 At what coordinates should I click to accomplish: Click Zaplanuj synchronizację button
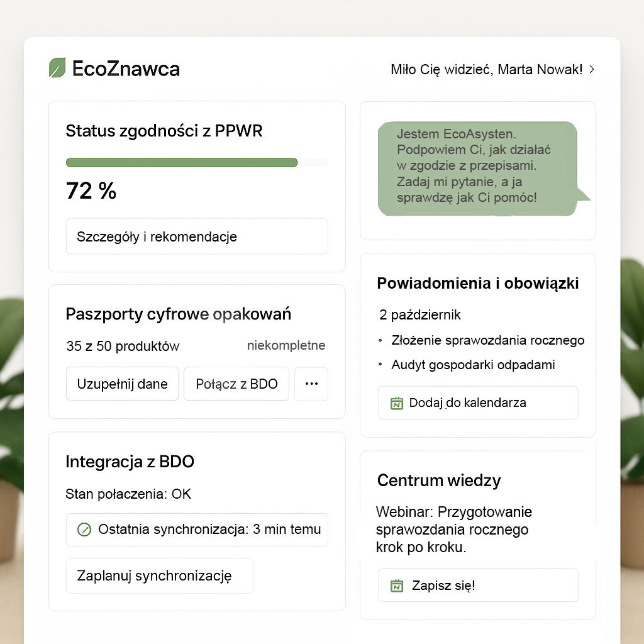159,575
